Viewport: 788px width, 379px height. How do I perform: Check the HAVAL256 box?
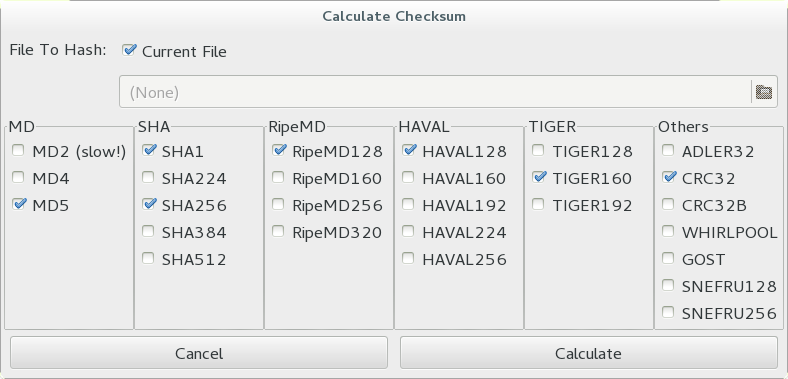[x=408, y=258]
